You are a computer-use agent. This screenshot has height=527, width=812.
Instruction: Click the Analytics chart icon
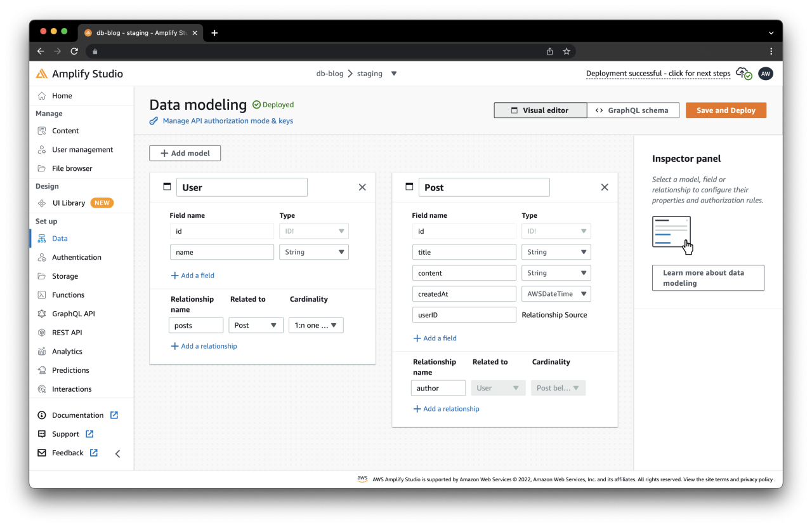coord(42,351)
